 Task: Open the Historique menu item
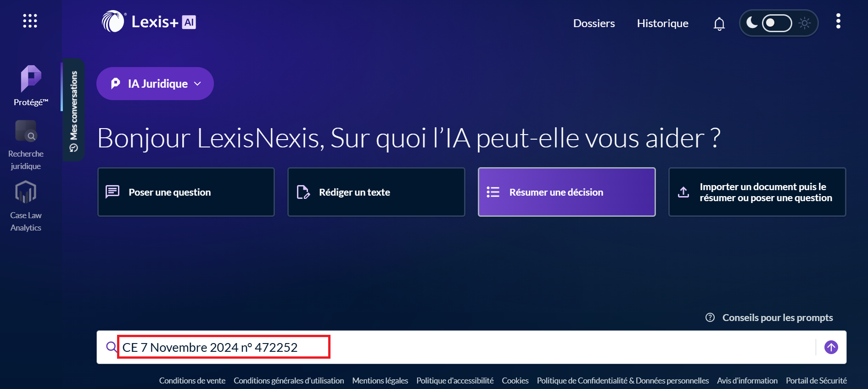coord(662,23)
